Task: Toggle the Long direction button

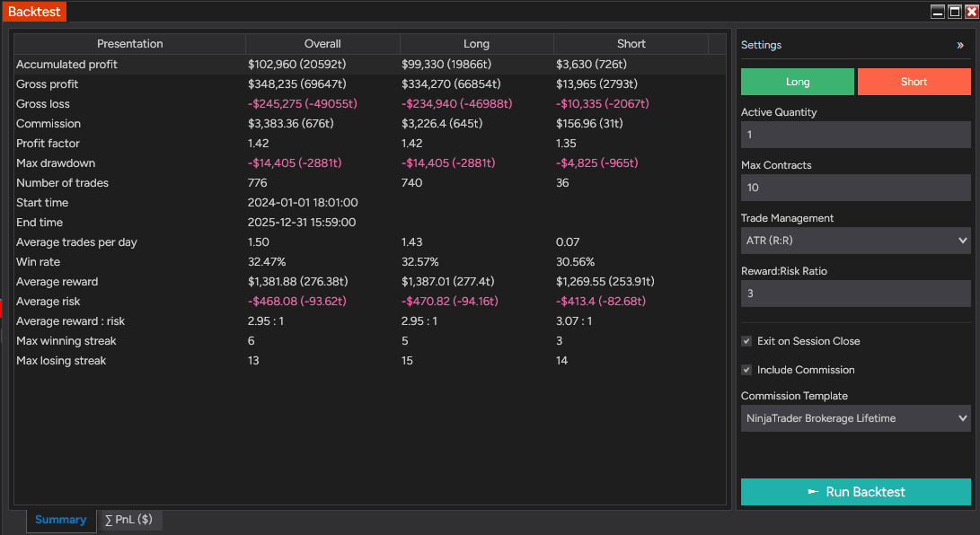Action: coord(798,82)
